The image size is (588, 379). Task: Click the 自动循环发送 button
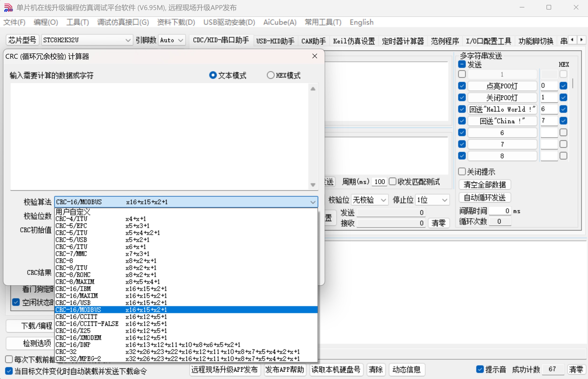click(484, 197)
